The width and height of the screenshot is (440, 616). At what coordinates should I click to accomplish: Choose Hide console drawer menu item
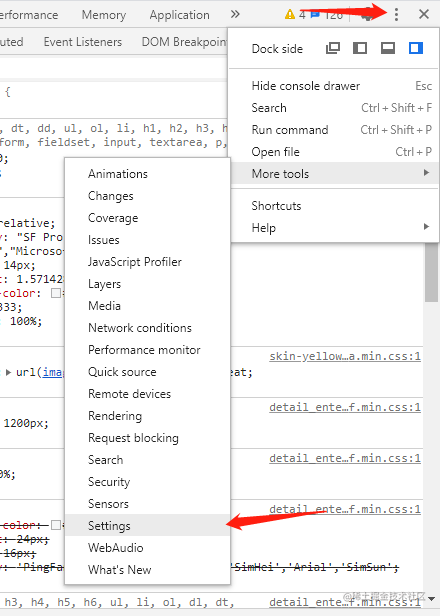click(x=334, y=86)
